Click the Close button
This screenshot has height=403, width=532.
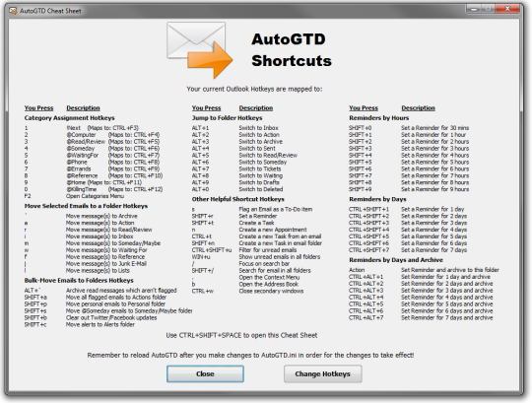coord(205,373)
